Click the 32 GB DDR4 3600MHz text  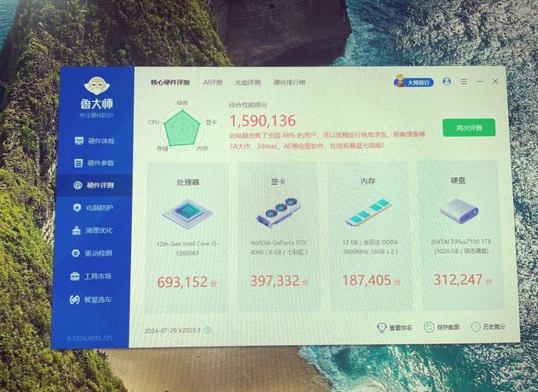point(370,247)
